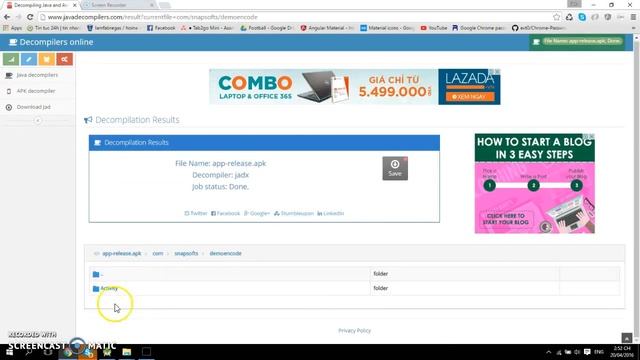Select the Decompiling Java browser tab
This screenshot has height=360, width=640.
[40, 5]
